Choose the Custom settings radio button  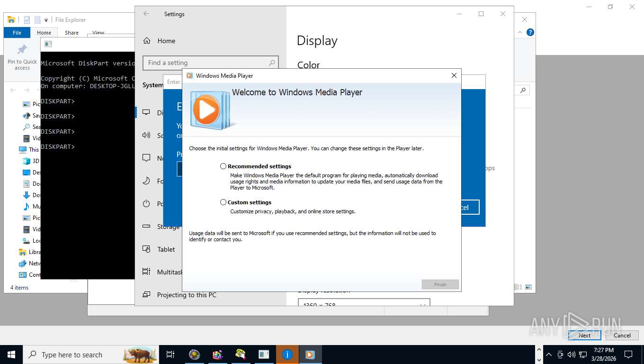click(223, 202)
